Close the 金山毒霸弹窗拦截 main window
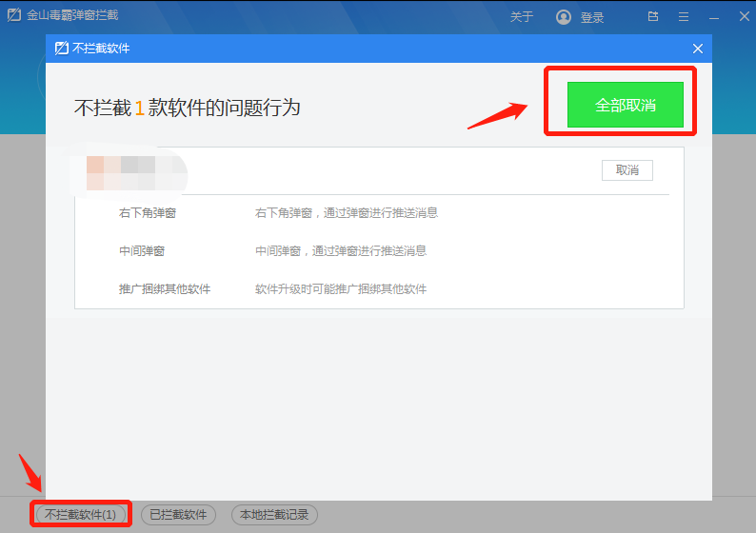The height and width of the screenshot is (533, 756). tap(741, 17)
